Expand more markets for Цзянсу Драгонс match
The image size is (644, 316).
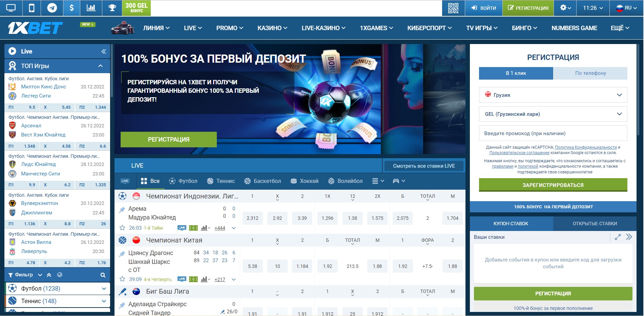click(234, 279)
